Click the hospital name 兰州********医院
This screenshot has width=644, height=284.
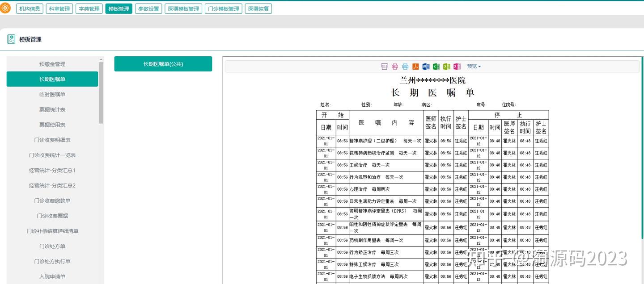(432, 80)
